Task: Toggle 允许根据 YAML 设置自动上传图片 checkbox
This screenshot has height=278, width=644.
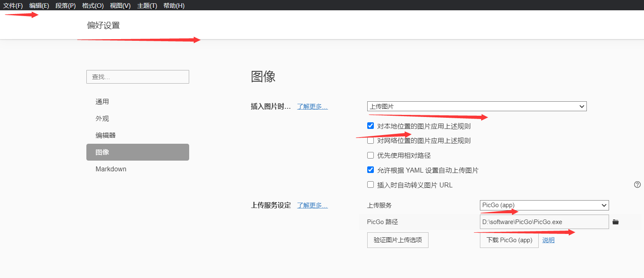Action: point(371,170)
